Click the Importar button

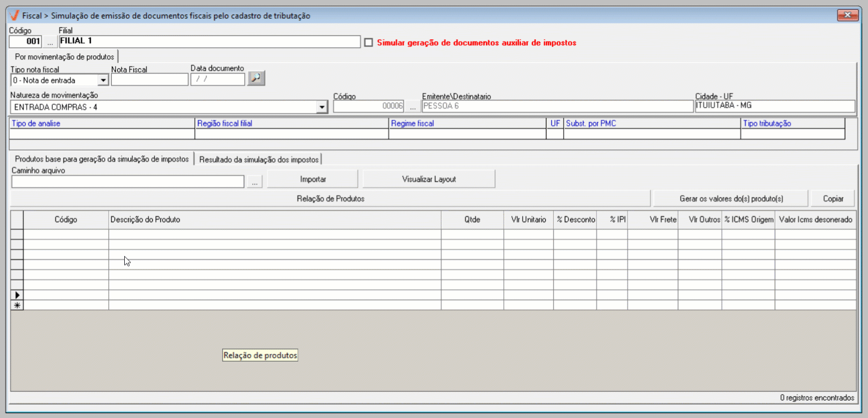click(x=312, y=179)
